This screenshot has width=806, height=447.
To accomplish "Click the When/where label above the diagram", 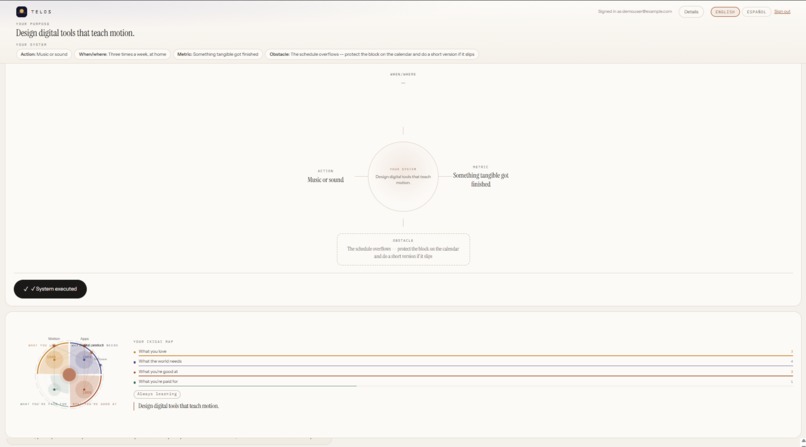I will click(x=403, y=74).
